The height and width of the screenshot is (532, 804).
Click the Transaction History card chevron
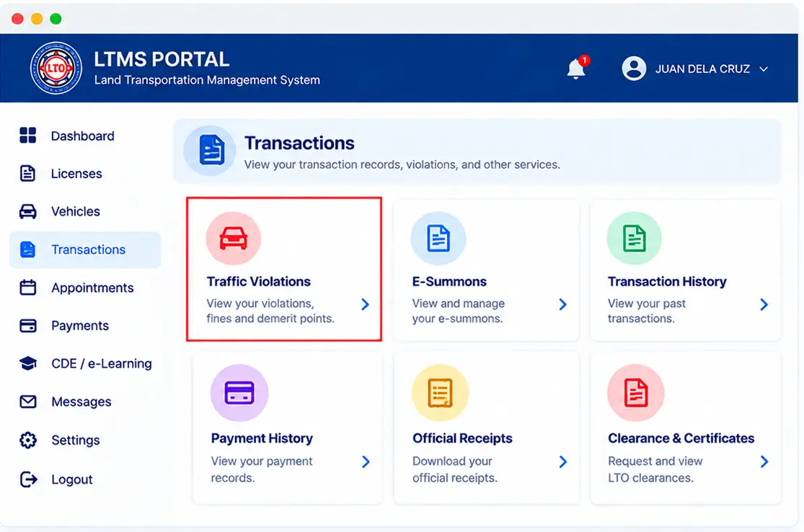tap(764, 304)
